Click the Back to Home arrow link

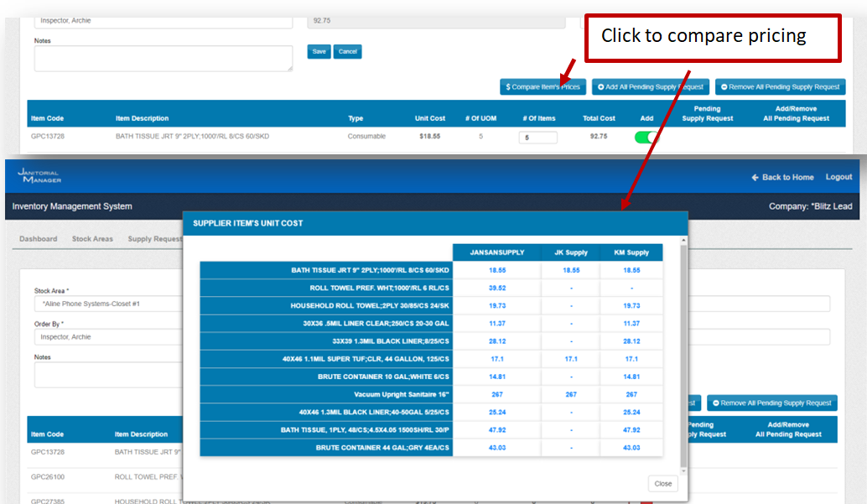pos(782,178)
